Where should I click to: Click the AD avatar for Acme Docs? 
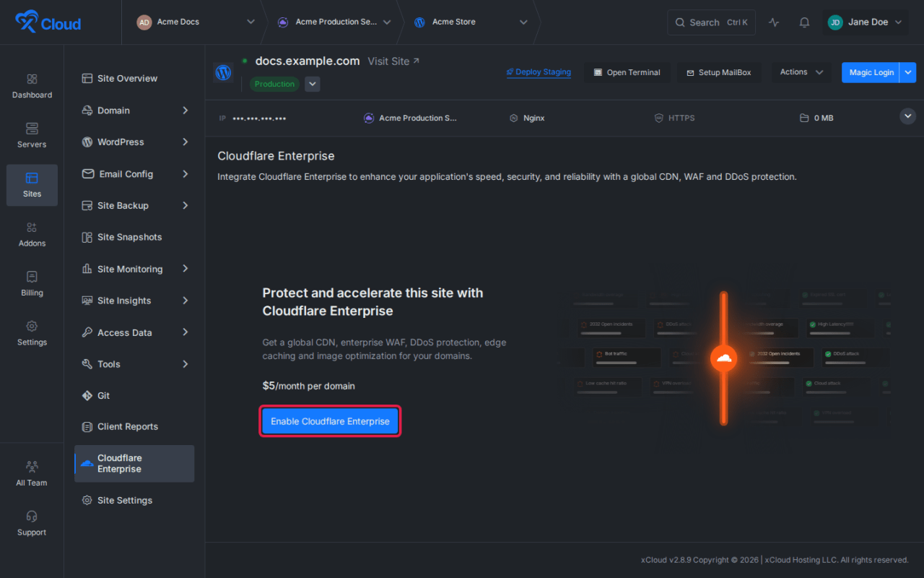pyautogui.click(x=144, y=22)
